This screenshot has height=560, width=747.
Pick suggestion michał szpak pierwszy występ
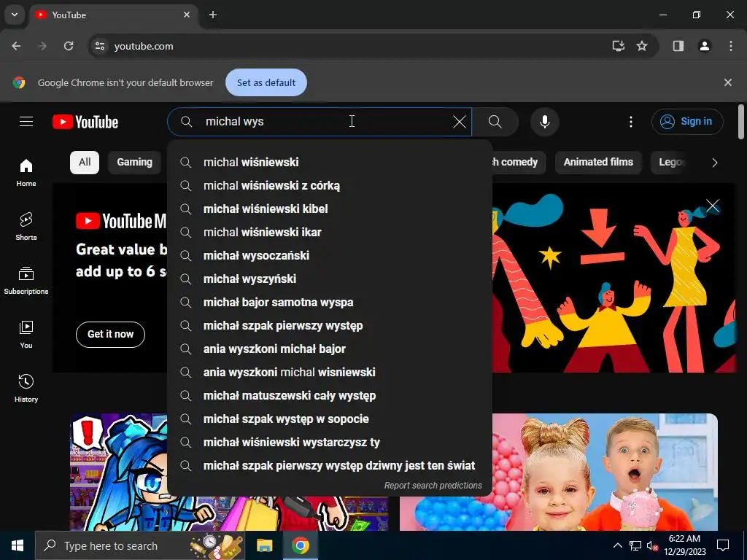point(330,326)
